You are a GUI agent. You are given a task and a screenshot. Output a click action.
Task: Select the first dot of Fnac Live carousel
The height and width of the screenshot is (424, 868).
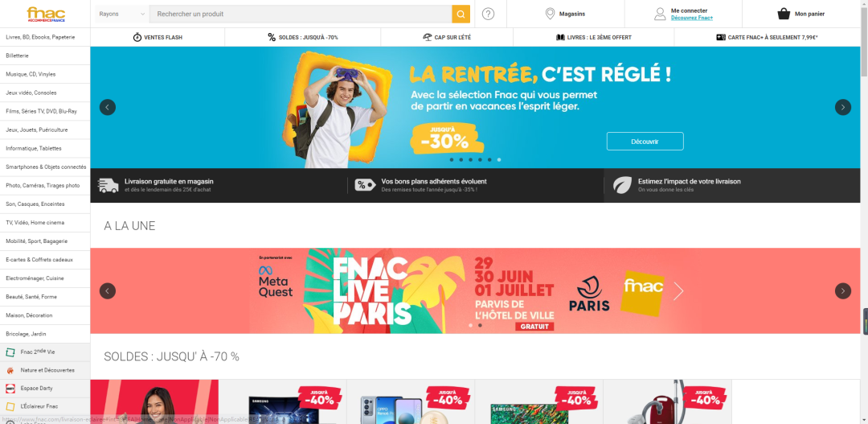(470, 325)
